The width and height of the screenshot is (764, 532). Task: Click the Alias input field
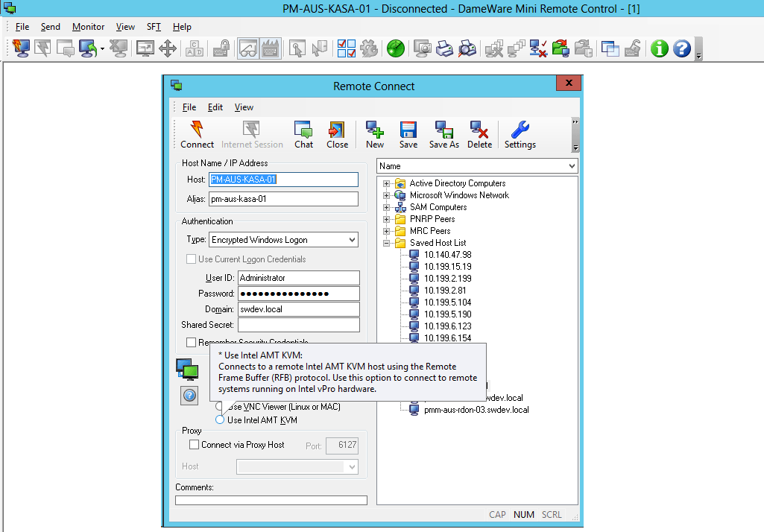pos(283,199)
